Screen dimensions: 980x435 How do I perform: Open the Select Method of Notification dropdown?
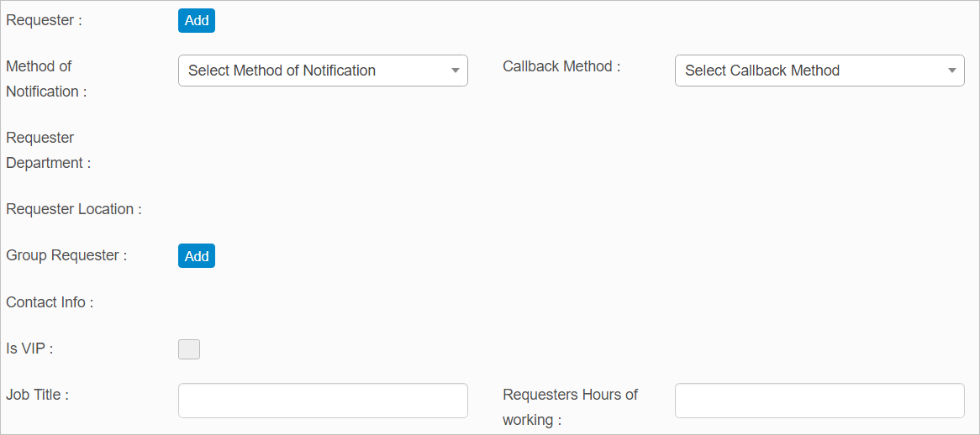pyautogui.click(x=322, y=71)
